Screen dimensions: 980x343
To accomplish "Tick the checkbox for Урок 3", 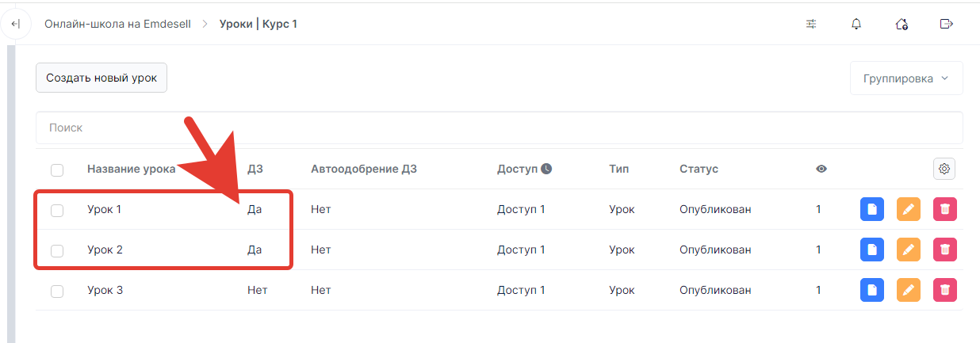I will [x=57, y=291].
